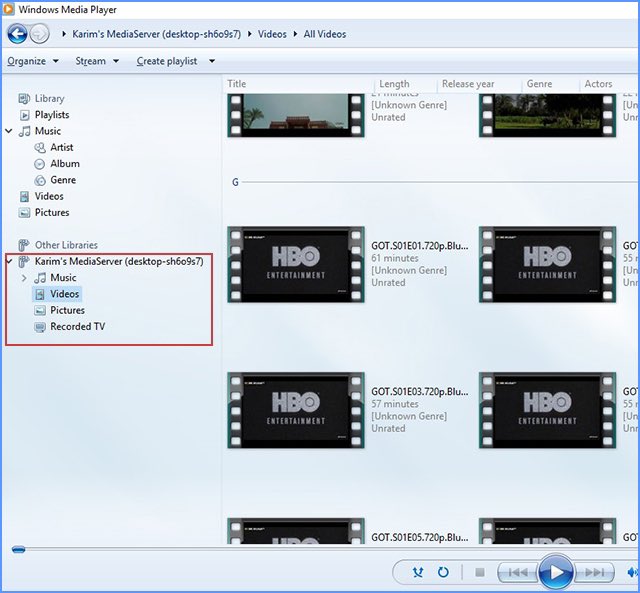Skip to next with the Next button
640x593 pixels.
(x=594, y=572)
